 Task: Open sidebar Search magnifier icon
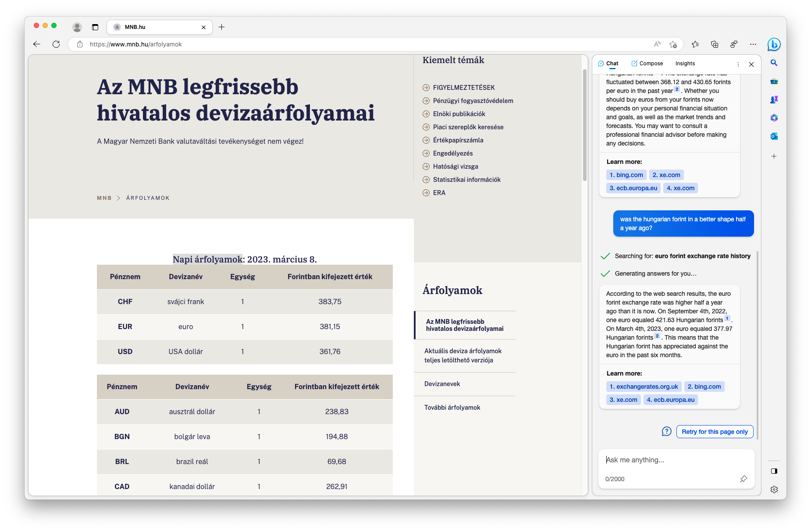tap(774, 63)
